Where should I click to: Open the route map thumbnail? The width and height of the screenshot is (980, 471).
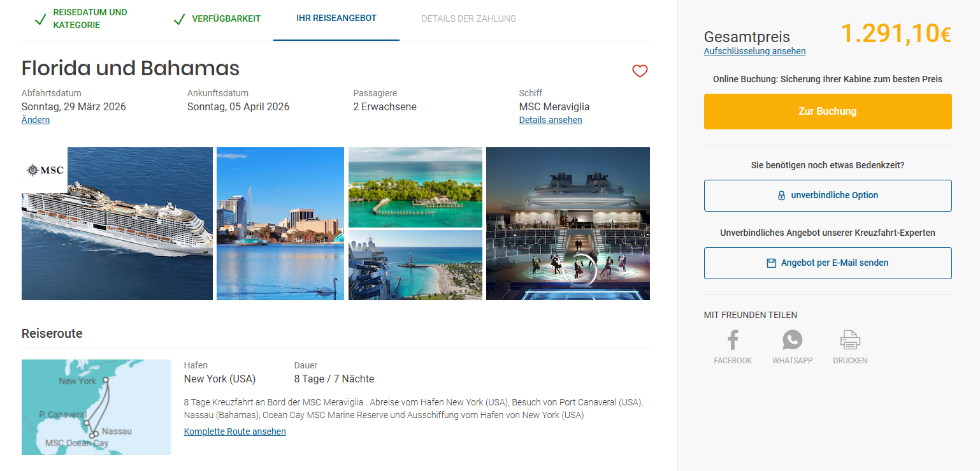(x=96, y=407)
